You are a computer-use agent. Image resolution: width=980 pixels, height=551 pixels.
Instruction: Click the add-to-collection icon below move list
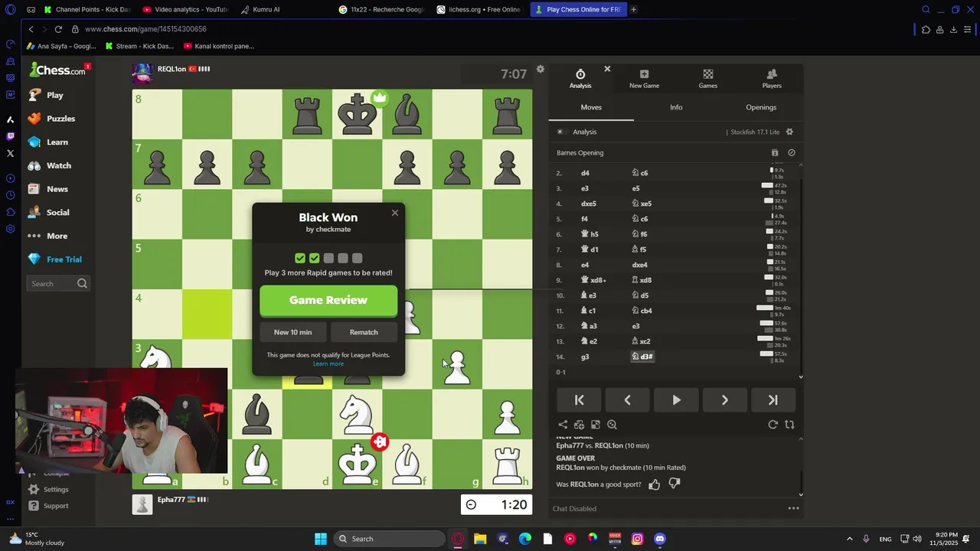click(579, 425)
